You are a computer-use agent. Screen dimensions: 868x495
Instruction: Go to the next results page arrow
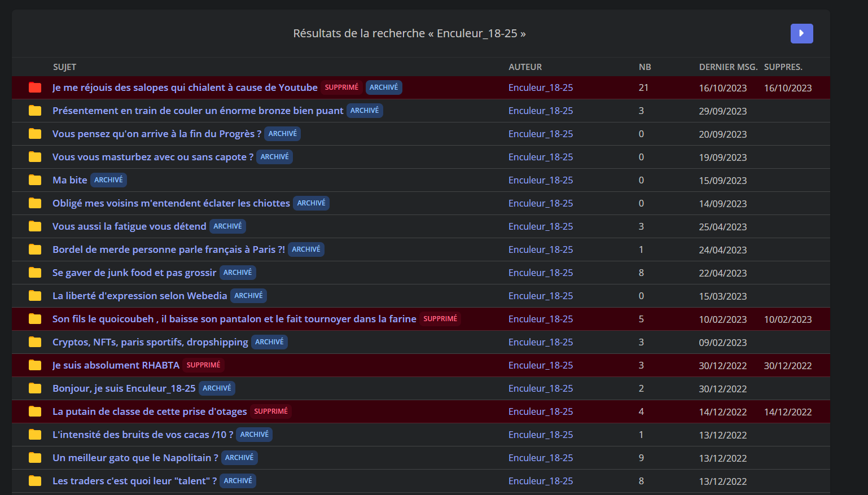tap(801, 33)
